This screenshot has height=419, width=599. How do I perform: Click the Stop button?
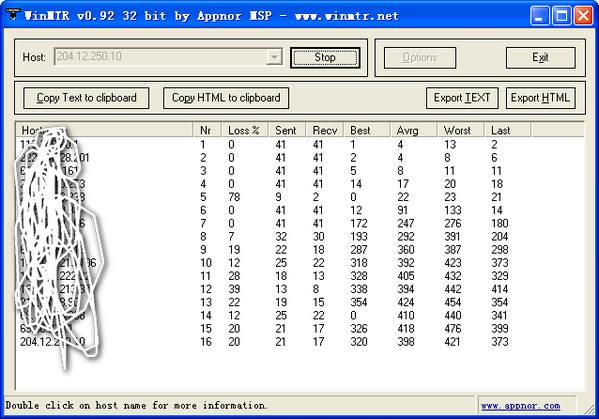pos(325,58)
